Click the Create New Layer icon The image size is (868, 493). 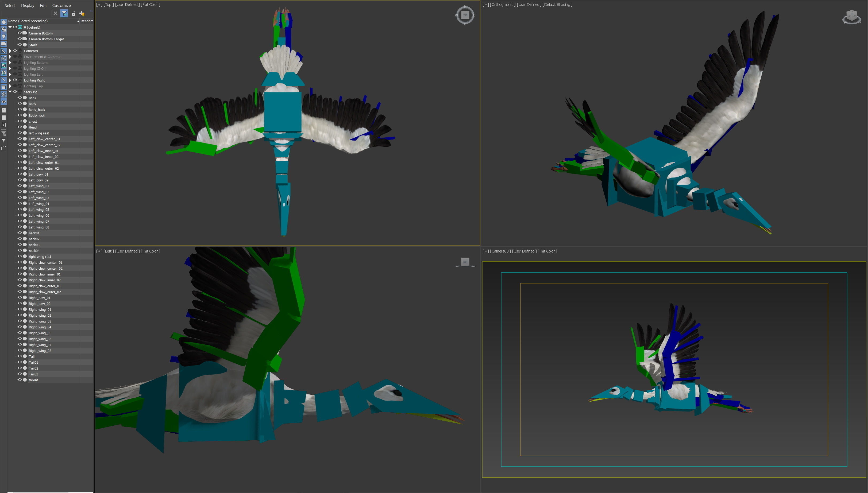pos(82,13)
